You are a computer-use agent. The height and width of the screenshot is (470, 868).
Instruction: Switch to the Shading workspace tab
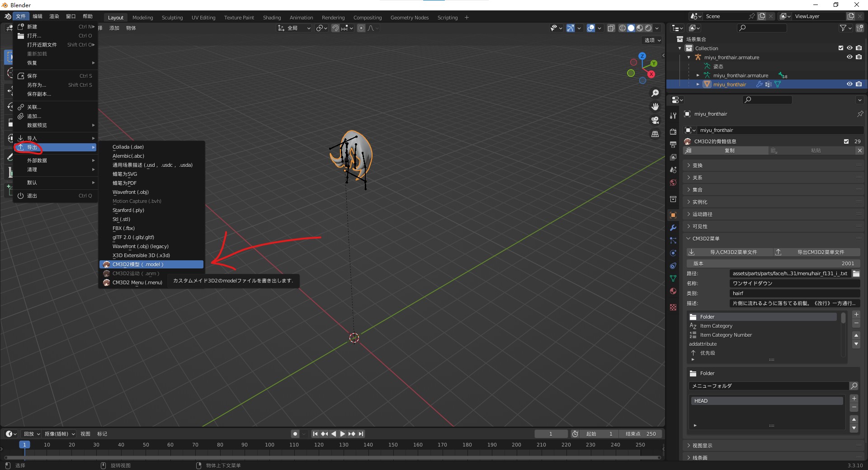[272, 18]
